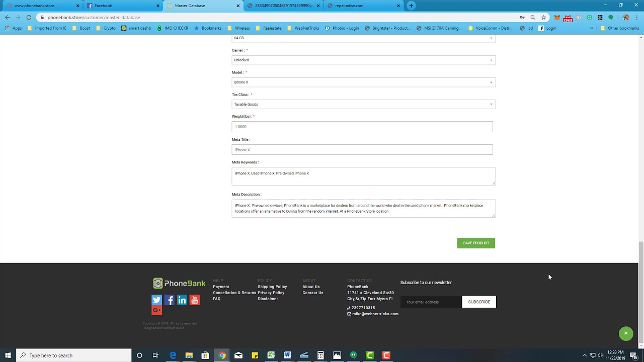The width and height of the screenshot is (644, 362).
Task: Open the Model dropdown showing iphone X
Action: [x=364, y=82]
